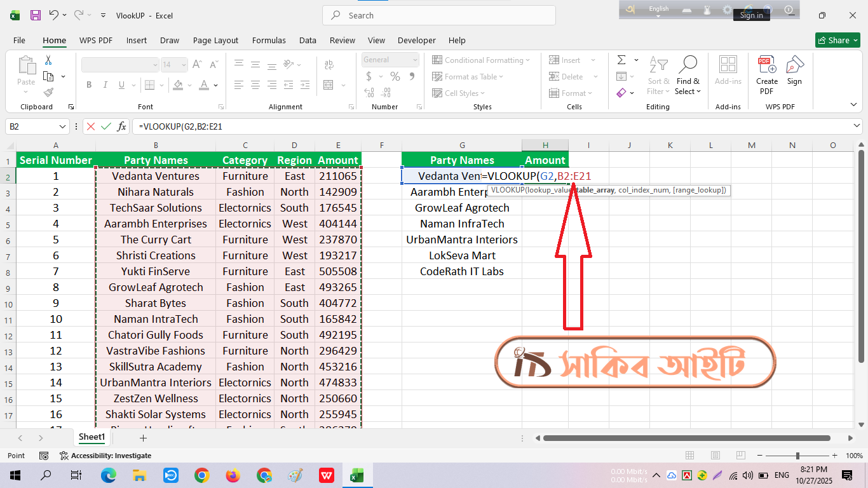The height and width of the screenshot is (488, 868).
Task: Open the Insert Function fx dialog
Action: (121, 126)
